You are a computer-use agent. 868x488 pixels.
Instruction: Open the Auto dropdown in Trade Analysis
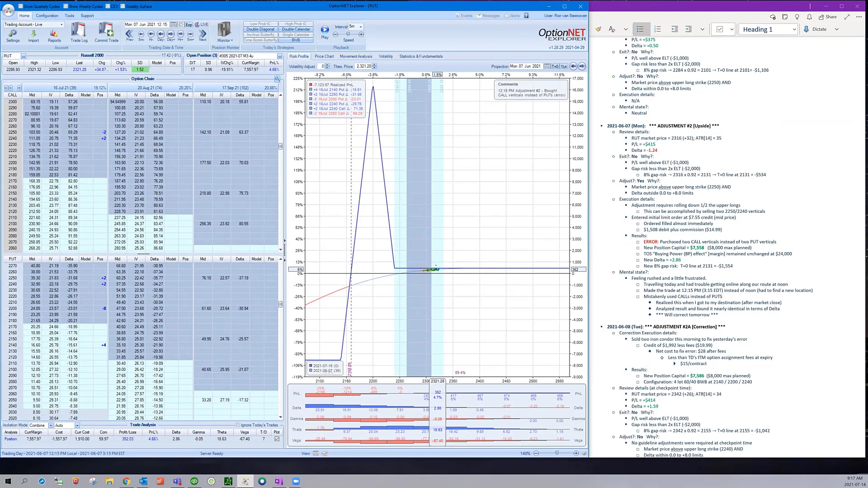pos(77,426)
